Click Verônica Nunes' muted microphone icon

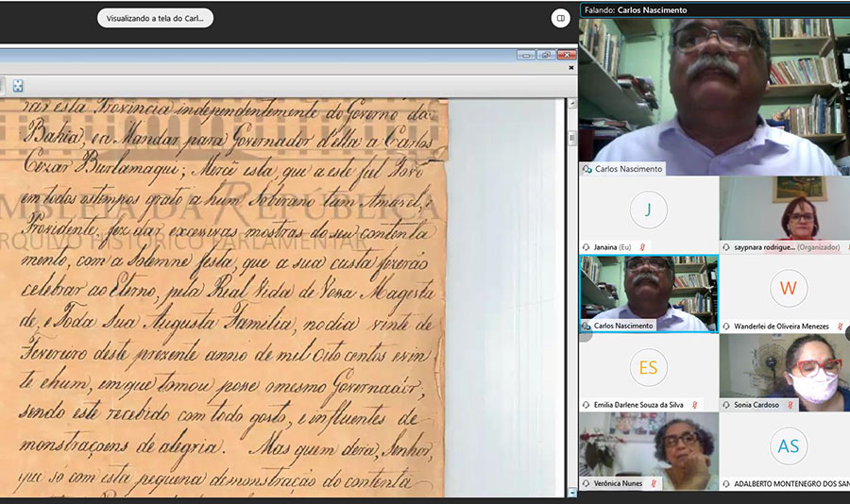[x=653, y=484]
